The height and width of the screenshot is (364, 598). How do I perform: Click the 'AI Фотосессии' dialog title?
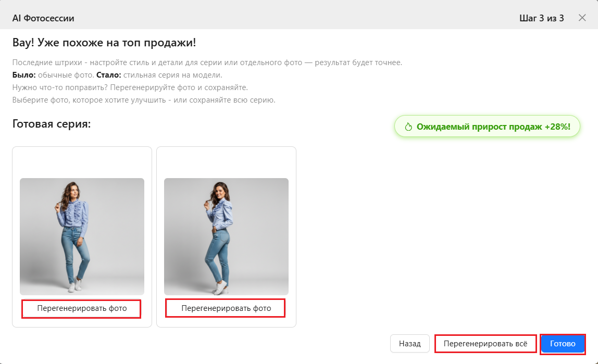(x=43, y=18)
